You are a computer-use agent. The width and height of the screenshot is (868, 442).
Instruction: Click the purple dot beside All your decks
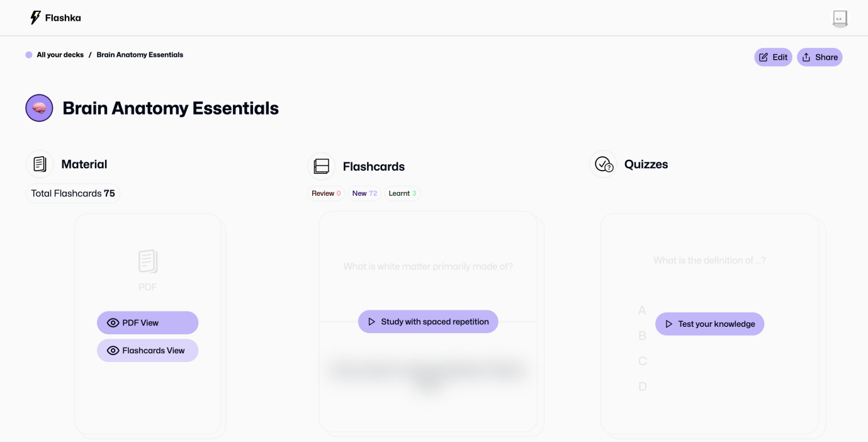pyautogui.click(x=29, y=55)
